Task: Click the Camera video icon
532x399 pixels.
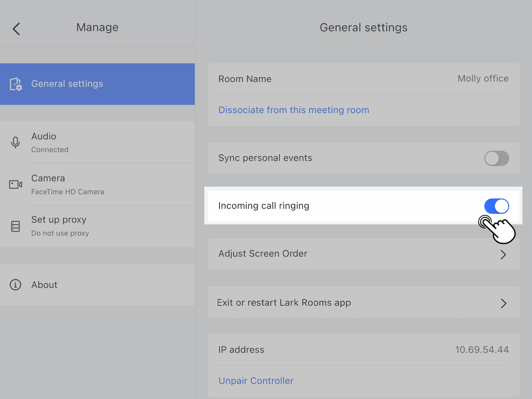Action: 16,184
